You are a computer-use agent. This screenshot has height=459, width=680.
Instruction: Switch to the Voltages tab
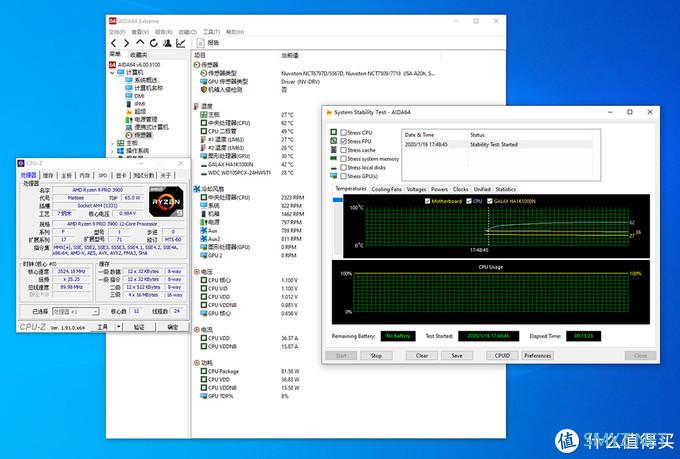tap(416, 189)
